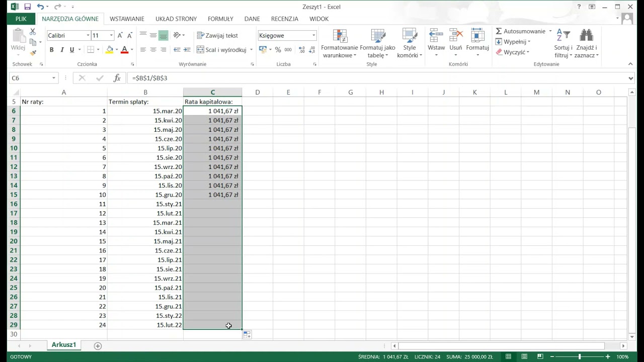Toggle middle vertical alignment
Viewport: 644px width, 362px height.
[153, 35]
